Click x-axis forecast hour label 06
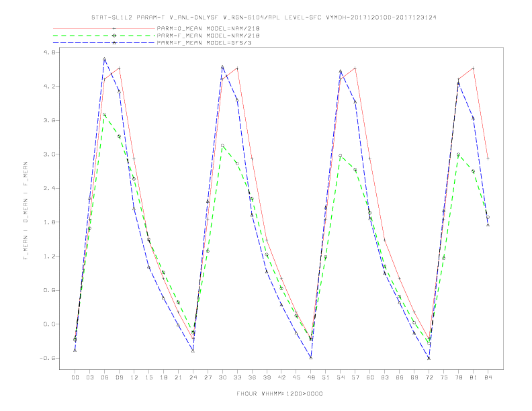This screenshot has height=411, width=532. [x=105, y=377]
